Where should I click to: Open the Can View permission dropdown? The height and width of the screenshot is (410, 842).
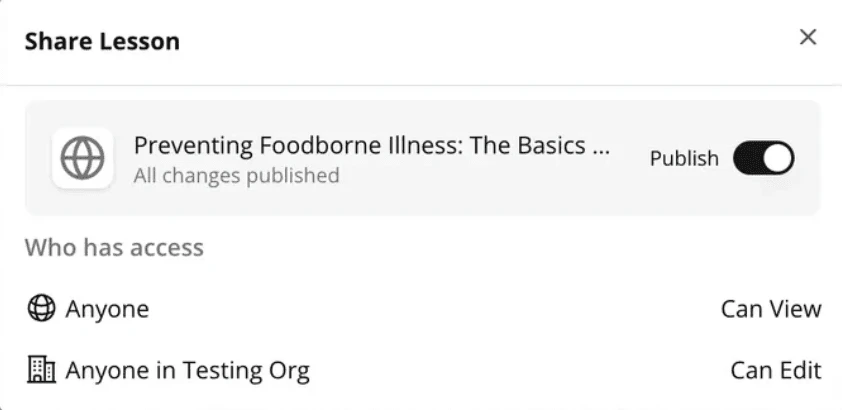pos(770,309)
